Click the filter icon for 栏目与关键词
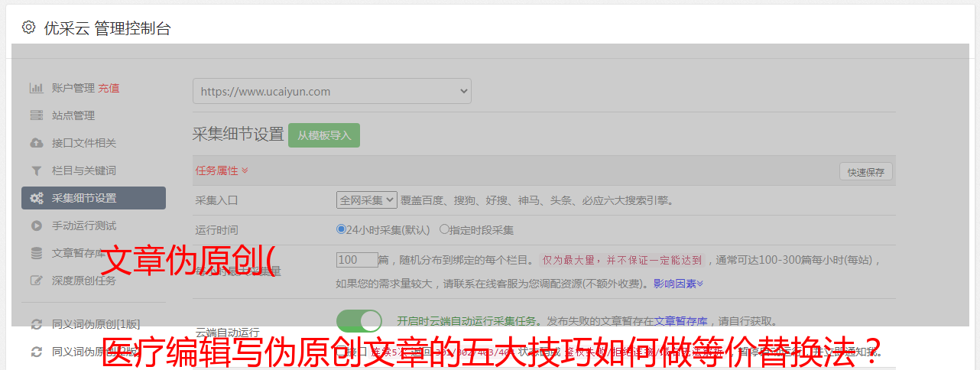 click(36, 170)
